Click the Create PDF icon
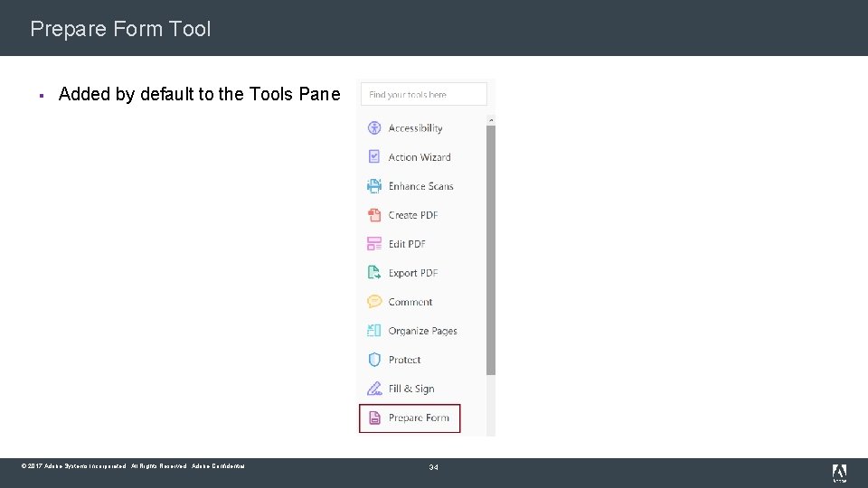 click(374, 215)
